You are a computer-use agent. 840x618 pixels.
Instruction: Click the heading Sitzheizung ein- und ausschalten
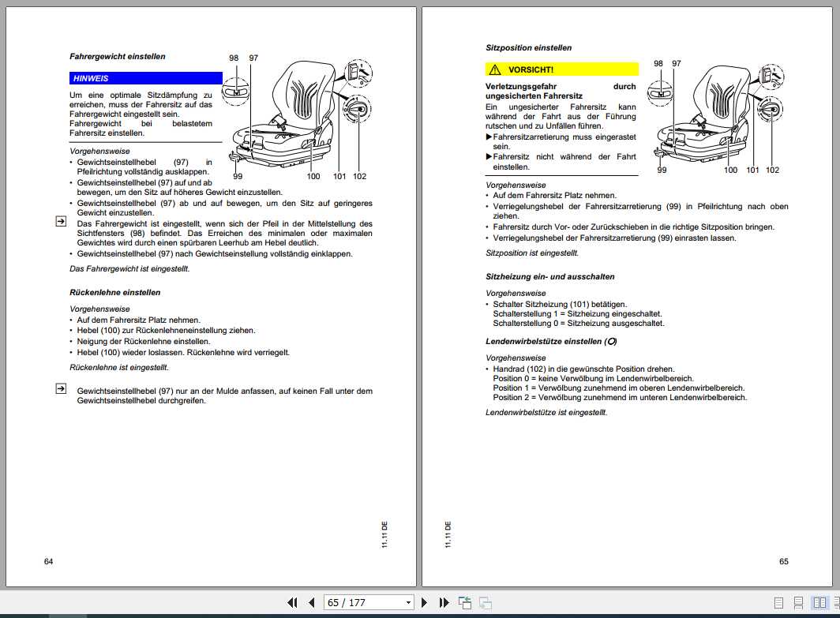pyautogui.click(x=550, y=277)
